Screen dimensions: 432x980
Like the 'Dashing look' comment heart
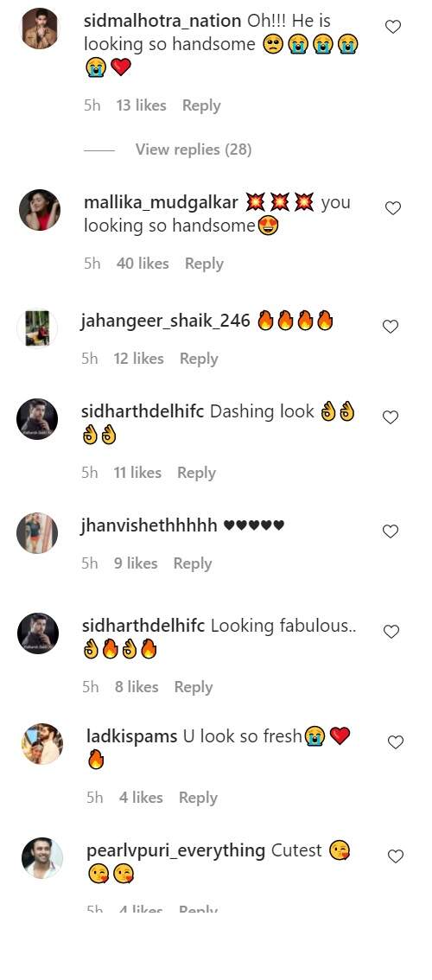[x=391, y=417]
